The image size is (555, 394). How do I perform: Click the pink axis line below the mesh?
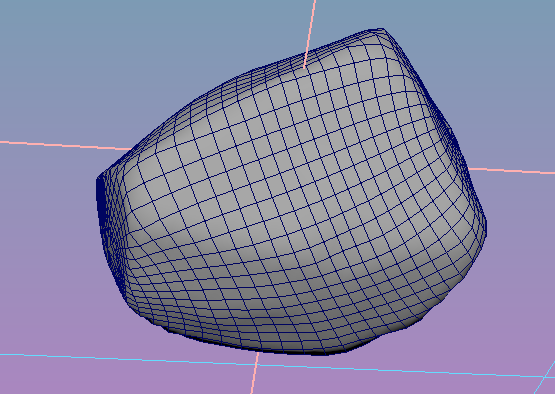[x=255, y=373]
